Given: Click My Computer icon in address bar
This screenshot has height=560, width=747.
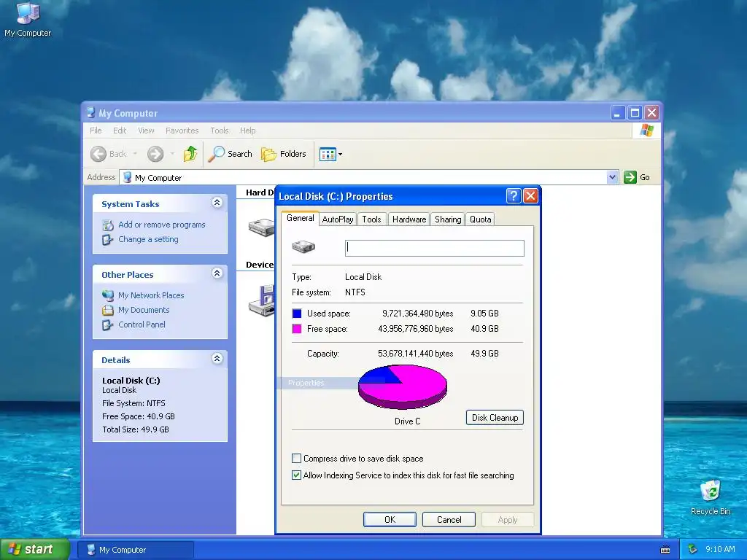Looking at the screenshot, I should pos(127,177).
